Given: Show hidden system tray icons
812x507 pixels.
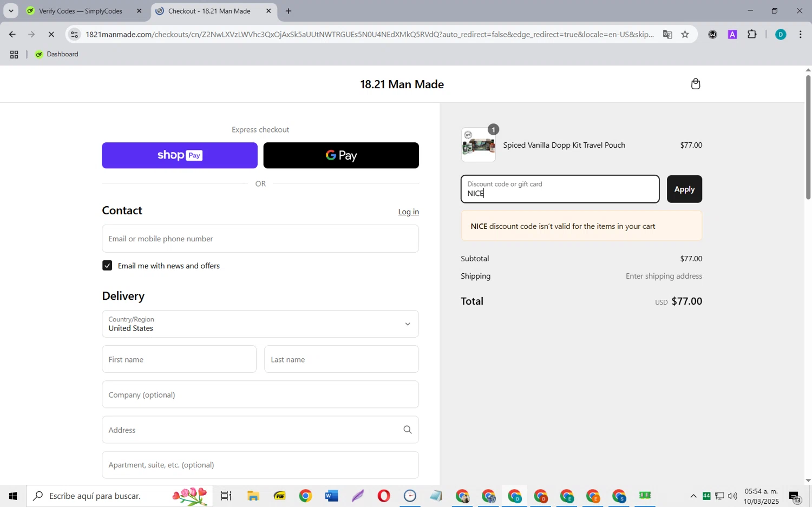Looking at the screenshot, I should [x=693, y=496].
